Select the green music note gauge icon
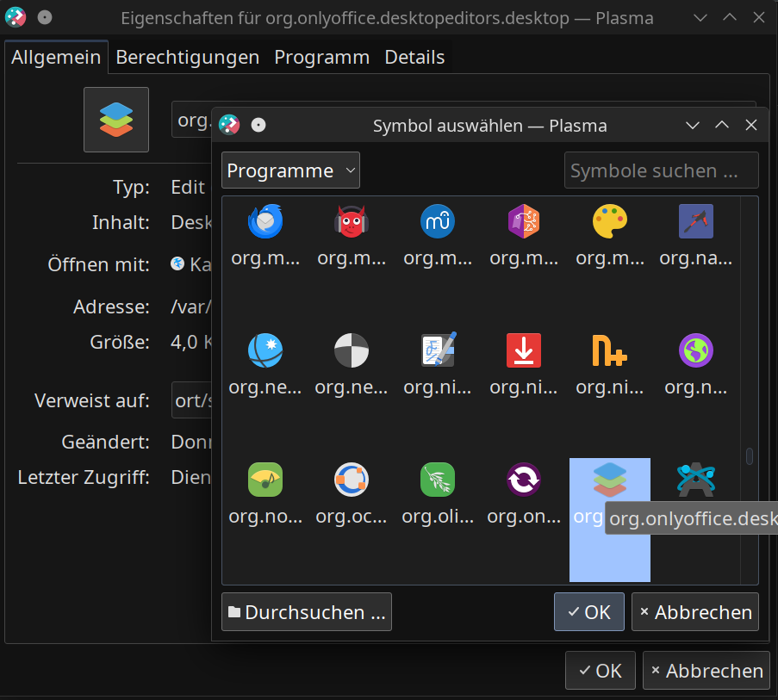Screen dimensions: 778x700 pyautogui.click(x=265, y=480)
